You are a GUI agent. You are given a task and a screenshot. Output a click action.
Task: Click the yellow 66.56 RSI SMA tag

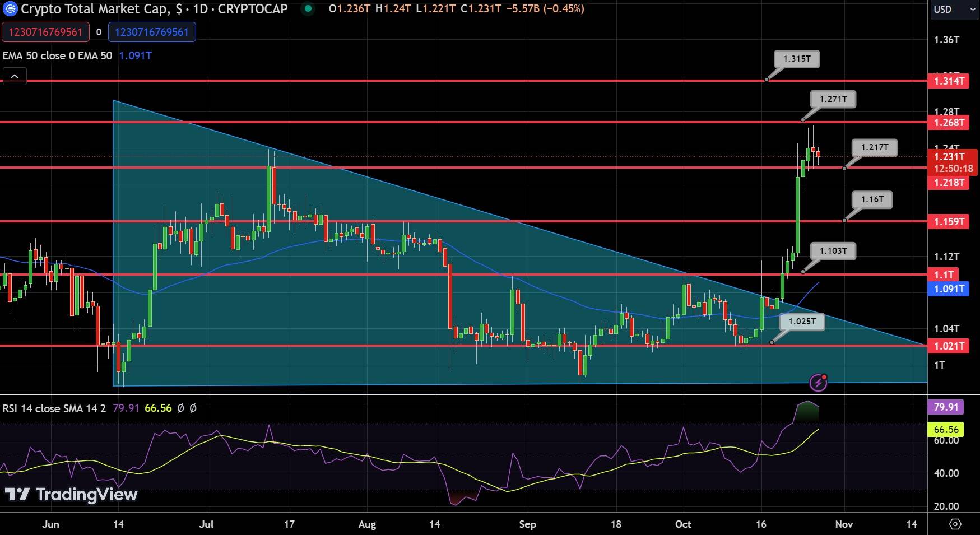tap(946, 430)
